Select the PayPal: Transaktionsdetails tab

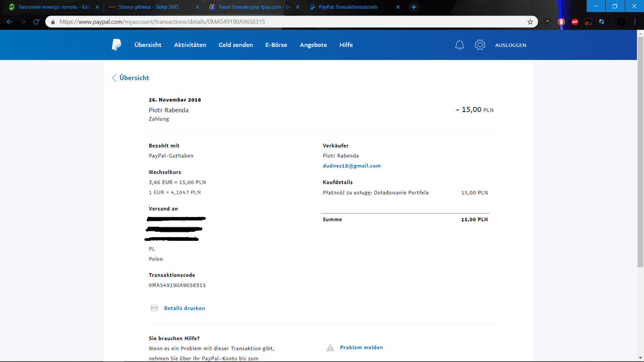click(x=354, y=7)
